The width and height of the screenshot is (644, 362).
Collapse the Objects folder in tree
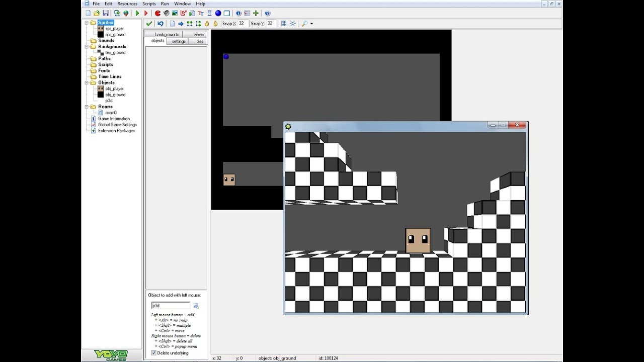click(87, 82)
